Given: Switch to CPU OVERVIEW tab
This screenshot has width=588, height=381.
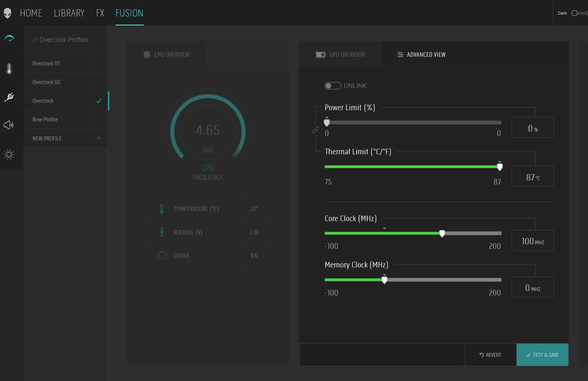Looking at the screenshot, I should pos(167,55).
